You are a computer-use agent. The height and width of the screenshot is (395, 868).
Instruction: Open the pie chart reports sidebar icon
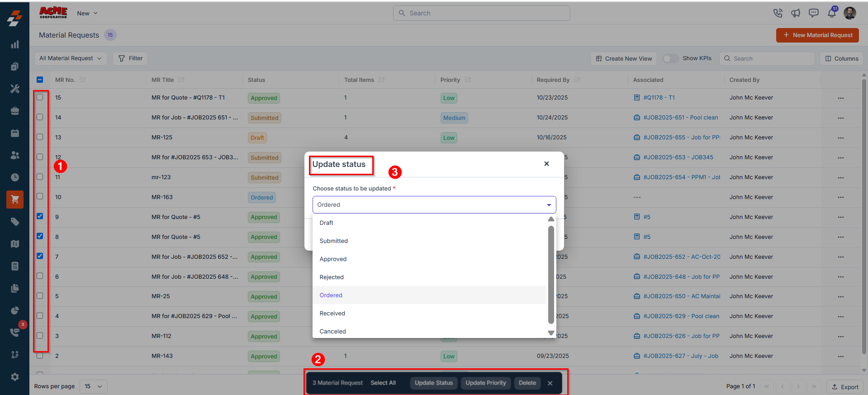[x=15, y=310]
